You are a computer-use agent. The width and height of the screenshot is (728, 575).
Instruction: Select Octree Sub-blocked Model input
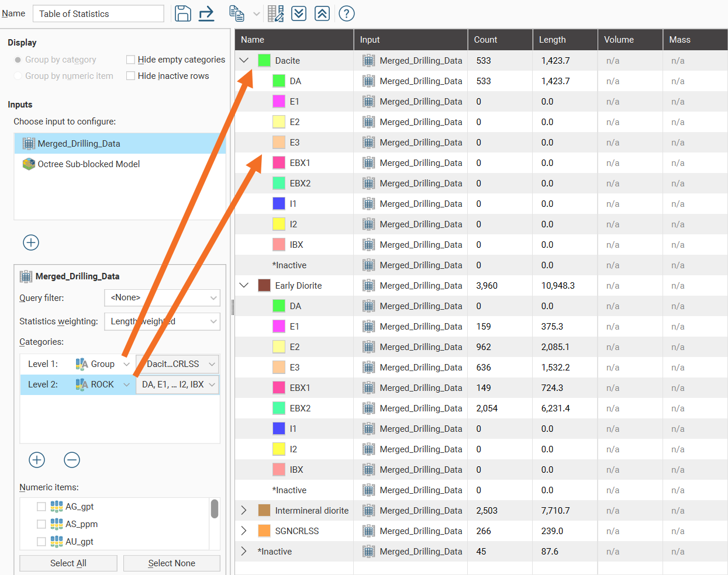coord(88,164)
